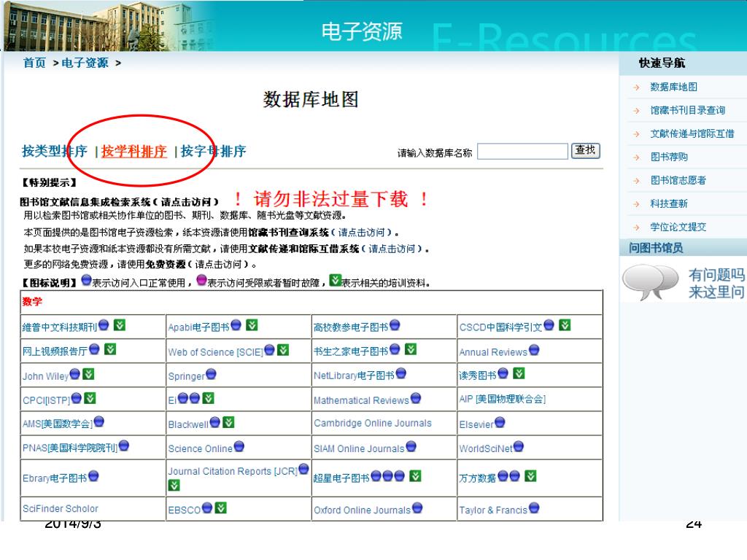Open Ebrary电子图书 database link
Image resolution: width=747 pixels, height=560 pixels.
pos(55,478)
